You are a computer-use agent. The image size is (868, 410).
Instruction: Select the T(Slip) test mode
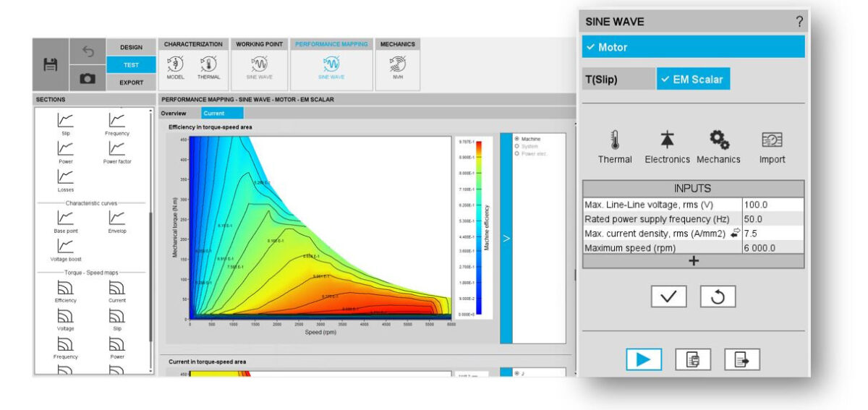tap(618, 79)
